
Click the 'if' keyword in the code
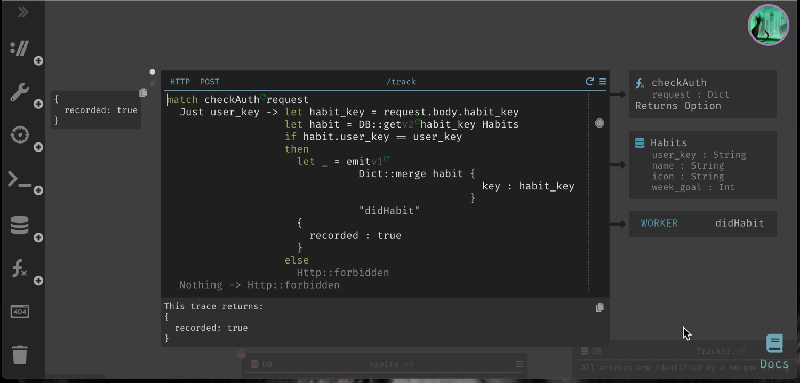click(x=291, y=137)
